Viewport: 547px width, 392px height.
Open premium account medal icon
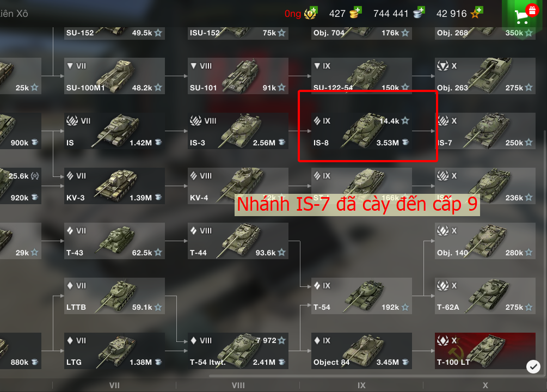pyautogui.click(x=310, y=13)
